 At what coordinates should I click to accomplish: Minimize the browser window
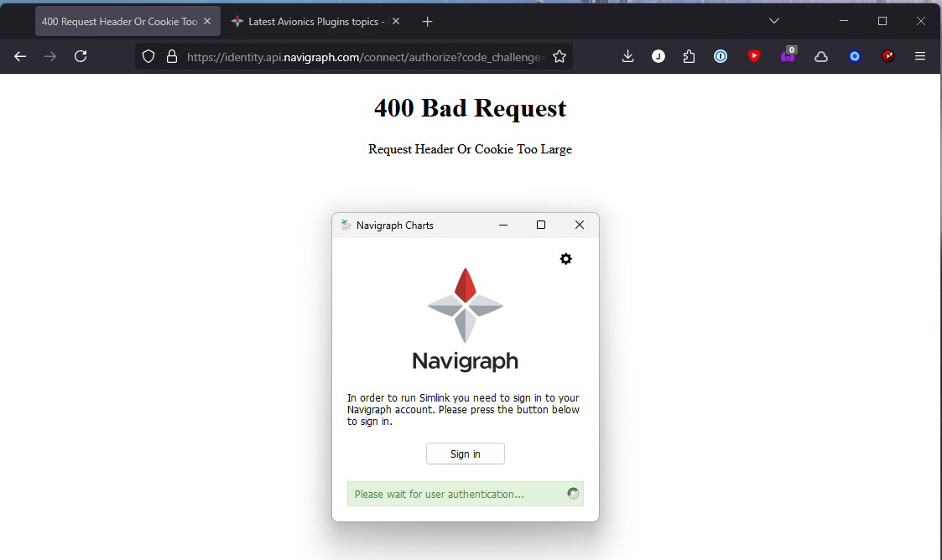point(844,21)
